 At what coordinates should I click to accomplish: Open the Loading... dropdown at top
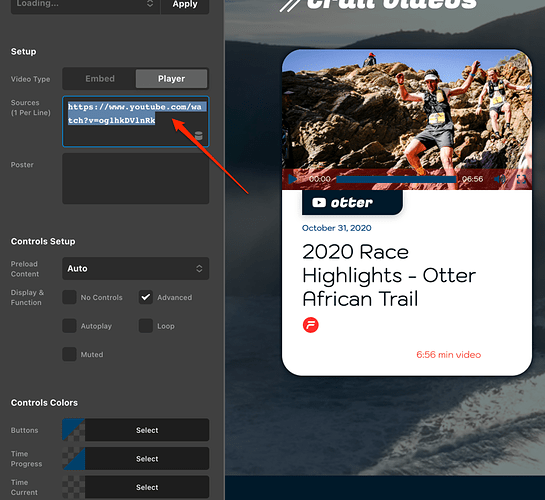click(86, 5)
